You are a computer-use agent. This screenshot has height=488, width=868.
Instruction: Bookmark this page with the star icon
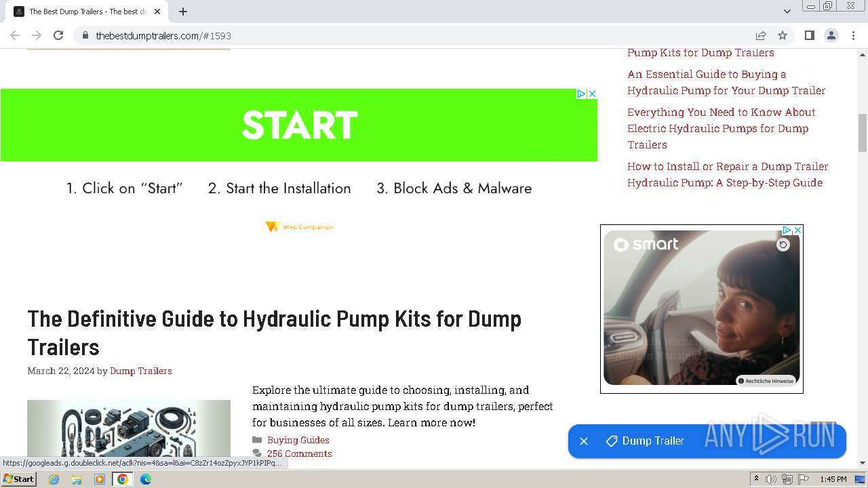[783, 35]
